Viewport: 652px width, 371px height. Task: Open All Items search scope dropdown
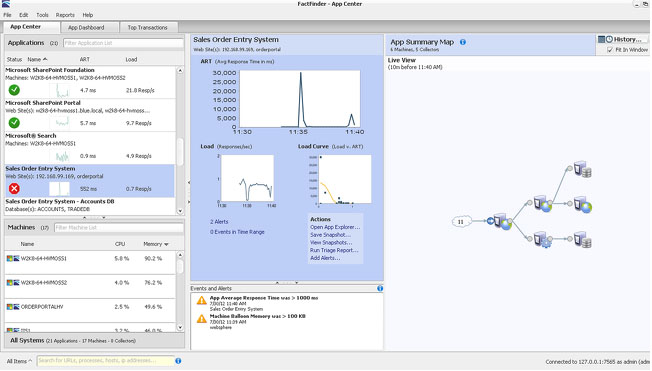click(x=19, y=361)
